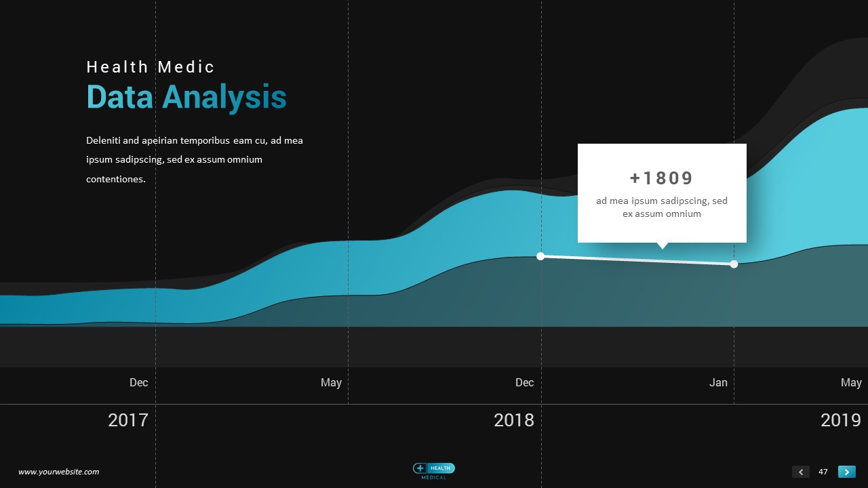Select the 'Data Analysis' title
Viewport: 868px width, 488px height.
[186, 97]
